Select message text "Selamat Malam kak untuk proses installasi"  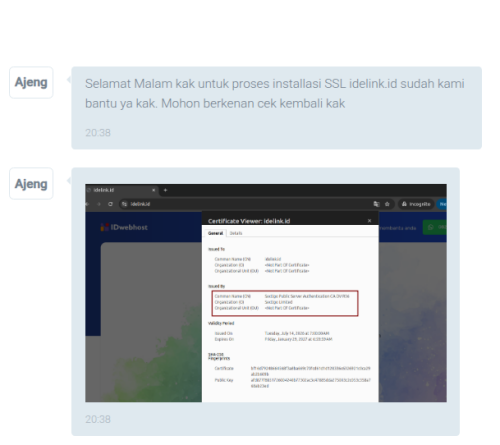pos(203,84)
